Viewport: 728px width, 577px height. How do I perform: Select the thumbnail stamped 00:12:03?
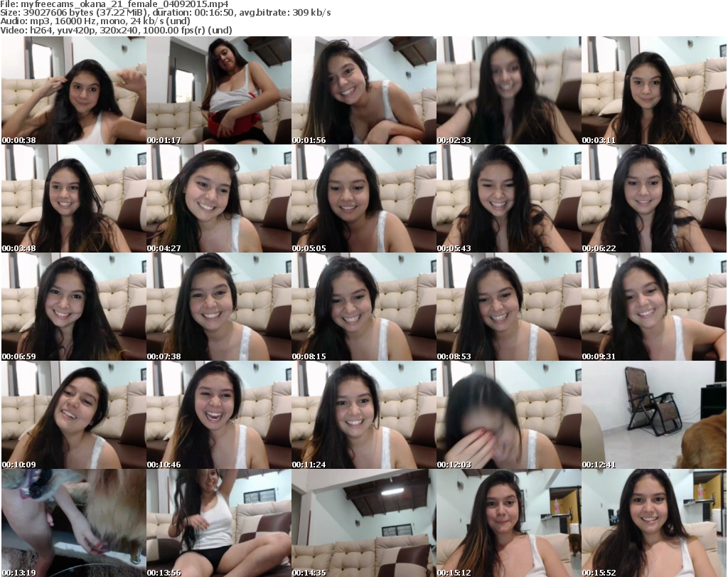coord(509,415)
